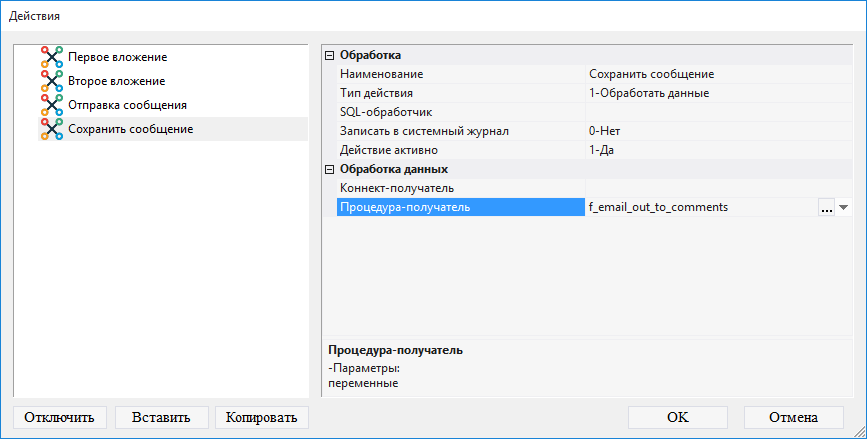
Task: Click the Тип действия value field
Action: [x=715, y=93]
